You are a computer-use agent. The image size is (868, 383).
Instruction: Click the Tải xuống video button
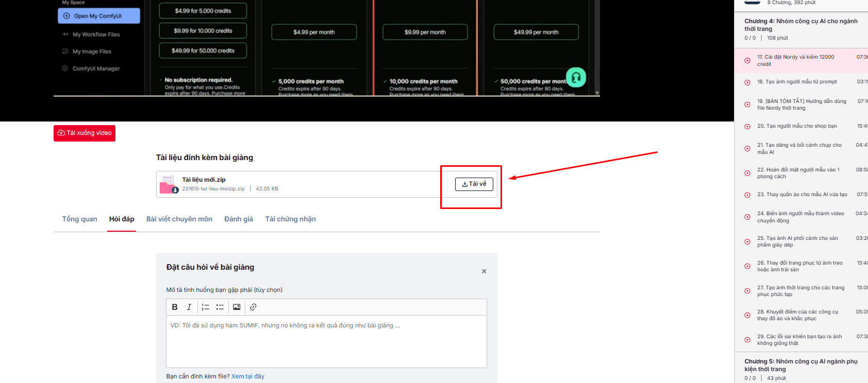(85, 133)
